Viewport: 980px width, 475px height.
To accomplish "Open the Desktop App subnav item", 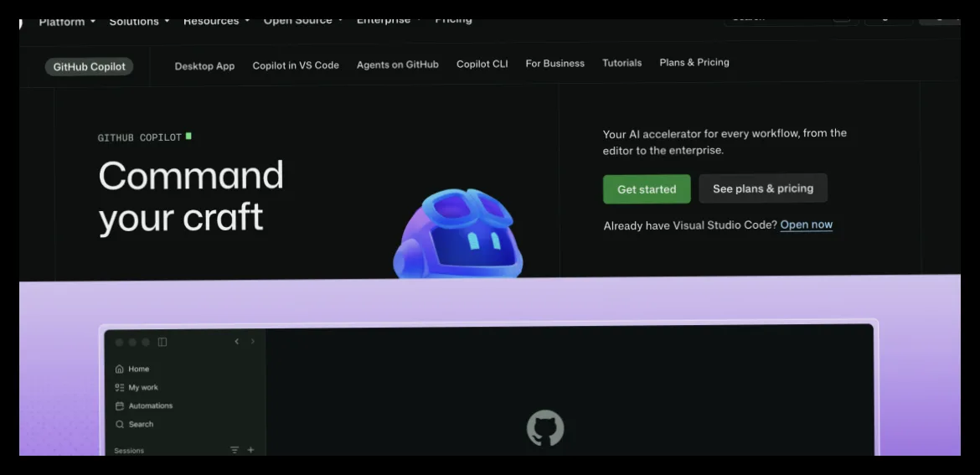I will click(204, 65).
